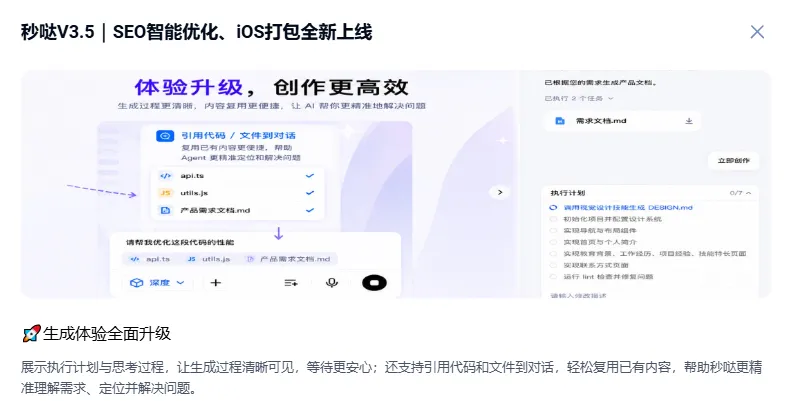Collapse the 执行计划 panel via 0/7 chevron
Screen dimensions: 786x401
click(x=748, y=193)
